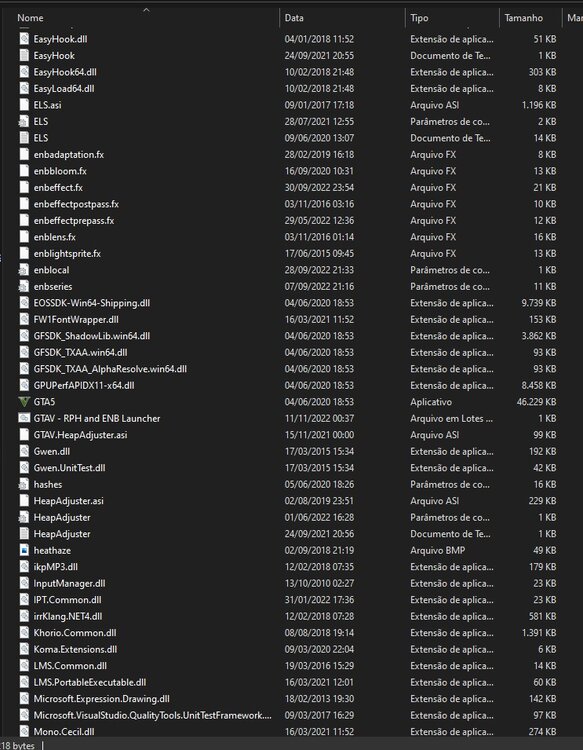Click the EasyLoad64.dll file icon
Viewport: 583px width, 750px height.
(x=24, y=88)
